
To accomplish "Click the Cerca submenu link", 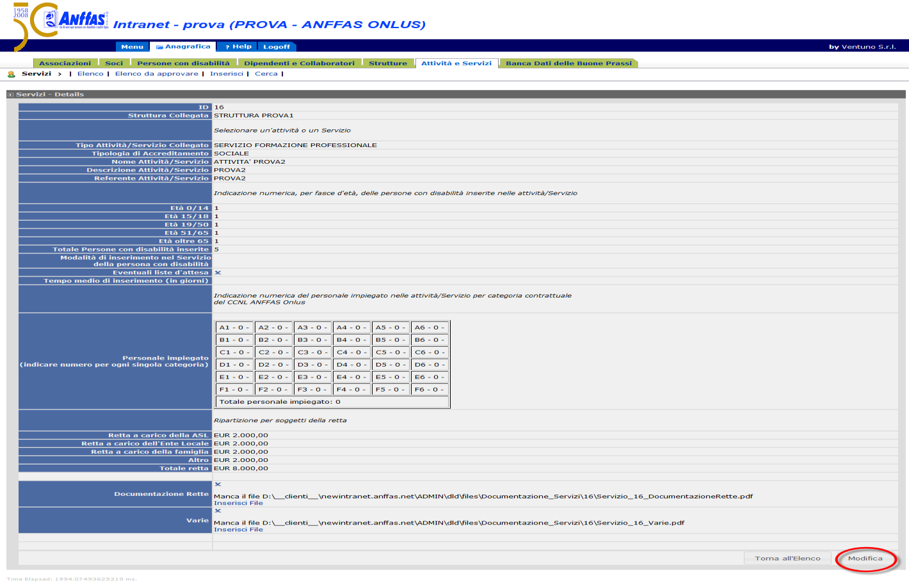I will [266, 74].
